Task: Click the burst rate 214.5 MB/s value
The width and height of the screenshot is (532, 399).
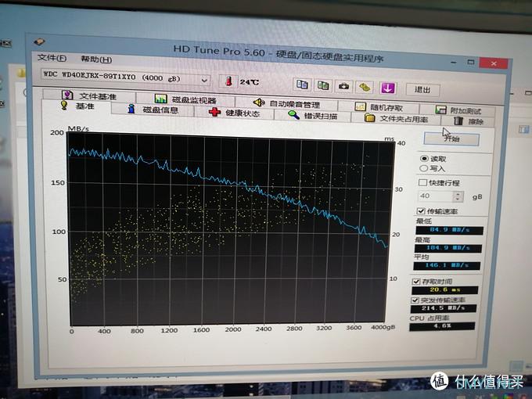Action: 443,308
